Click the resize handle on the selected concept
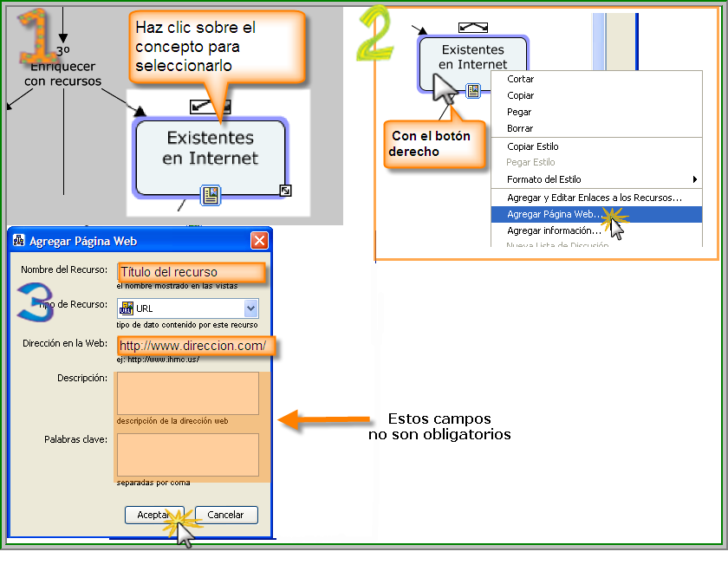This screenshot has height=584, width=728. point(285,191)
